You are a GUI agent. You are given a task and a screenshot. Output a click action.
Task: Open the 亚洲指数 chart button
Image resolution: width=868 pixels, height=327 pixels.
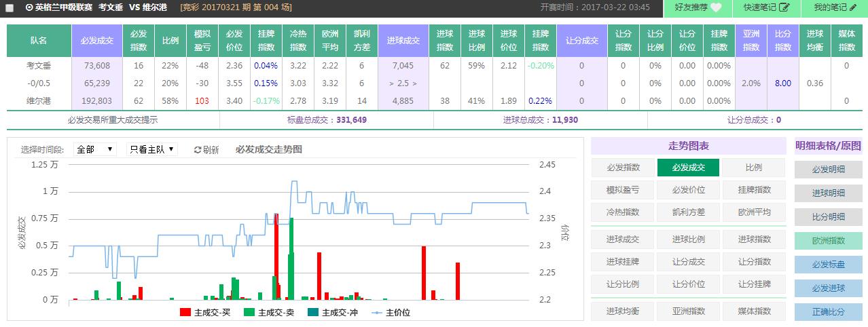[x=689, y=311]
